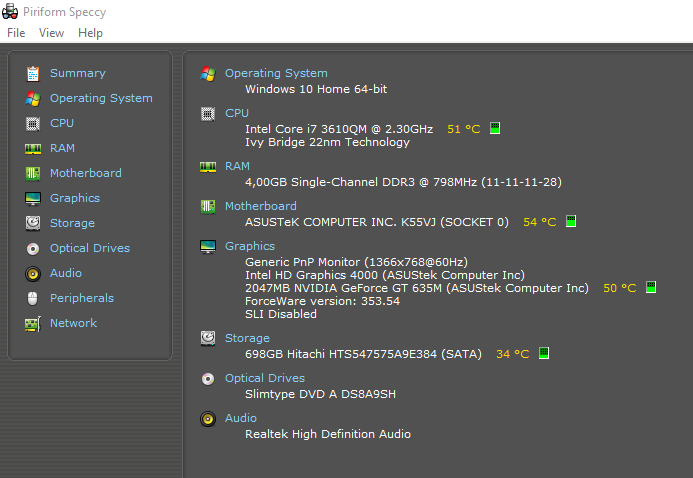Select the Peripherals mouse icon
Image resolution: width=693 pixels, height=478 pixels.
pyautogui.click(x=33, y=299)
